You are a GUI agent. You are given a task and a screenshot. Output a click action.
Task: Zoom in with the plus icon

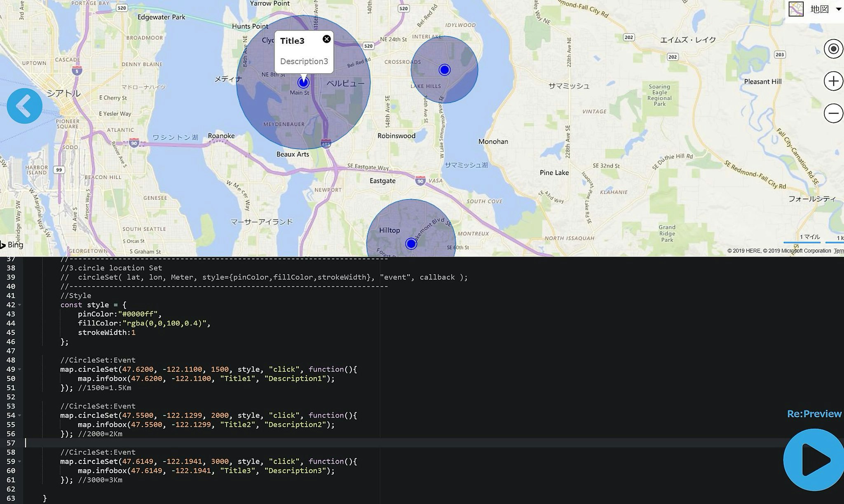pos(834,81)
